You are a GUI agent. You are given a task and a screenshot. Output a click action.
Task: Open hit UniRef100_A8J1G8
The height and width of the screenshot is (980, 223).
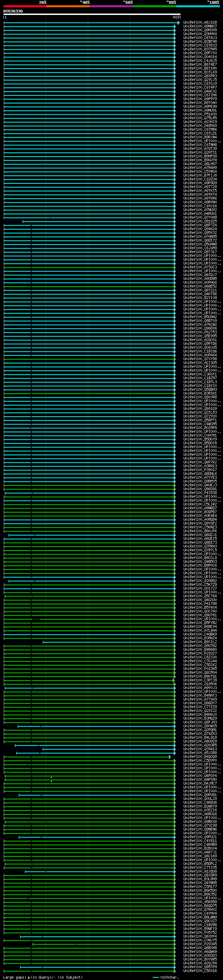click(x=200, y=23)
